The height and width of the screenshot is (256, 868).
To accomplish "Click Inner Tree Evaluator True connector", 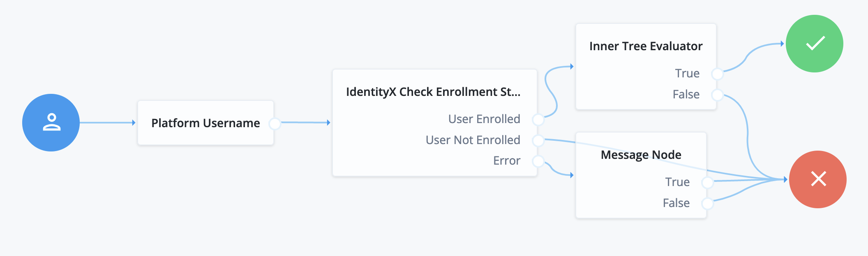I will [717, 74].
